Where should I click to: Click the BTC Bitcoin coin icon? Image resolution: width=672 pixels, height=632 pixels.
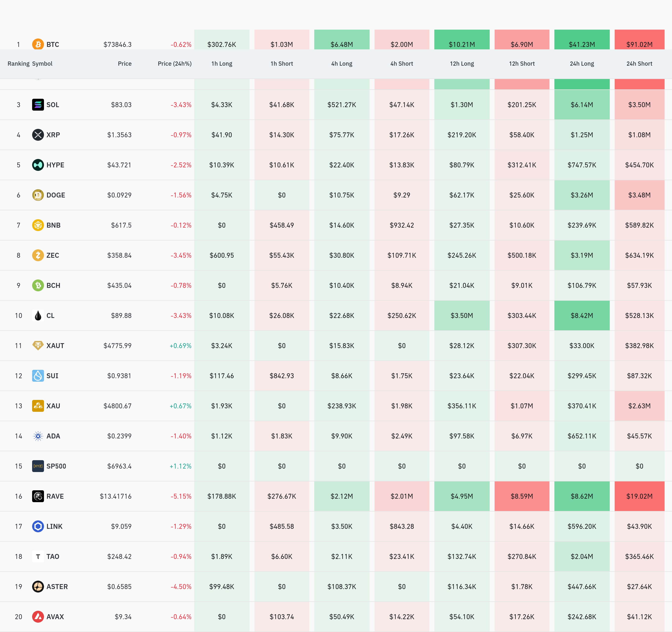click(38, 44)
